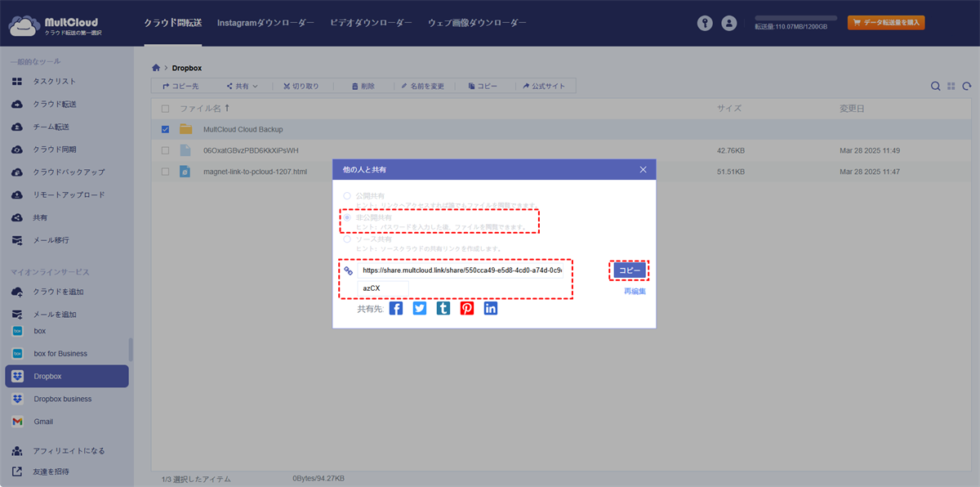980x487 pixels.
Task: Click 名前を変更 toolbar button
Action: pos(422,86)
